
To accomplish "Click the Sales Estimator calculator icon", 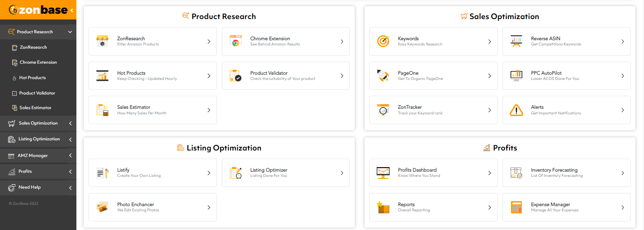I will click(102, 110).
